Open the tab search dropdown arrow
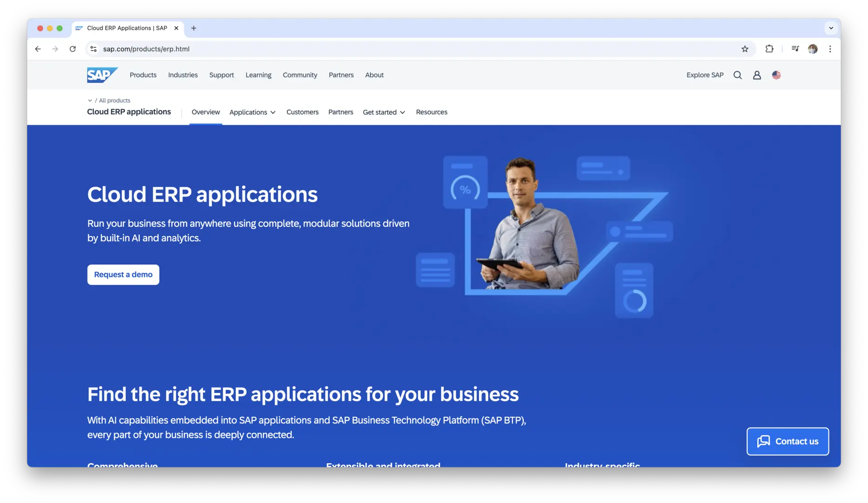 point(831,28)
